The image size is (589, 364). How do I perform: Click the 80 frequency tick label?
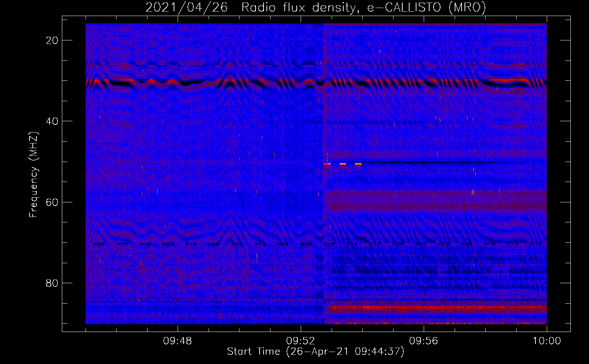(52, 283)
